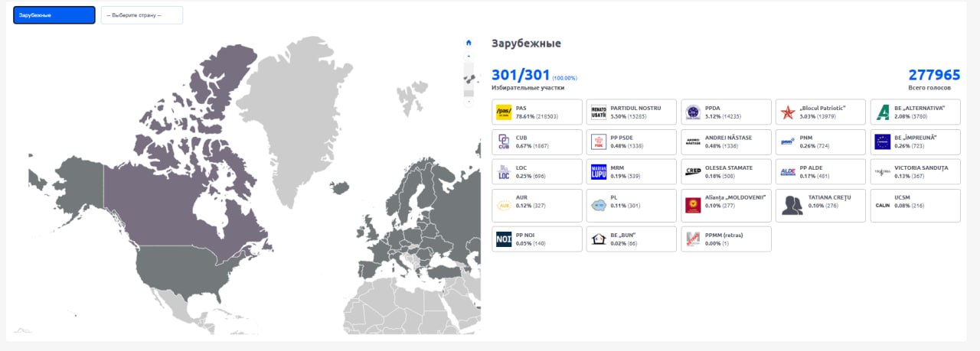Select the PP ALDE result card
Screen dimensions: 980x351
point(820,171)
